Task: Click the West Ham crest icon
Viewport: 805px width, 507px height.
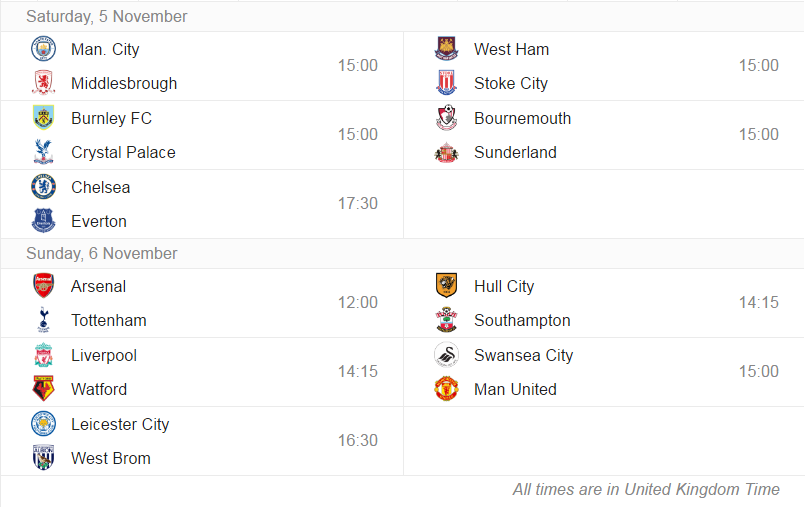Action: tap(447, 49)
